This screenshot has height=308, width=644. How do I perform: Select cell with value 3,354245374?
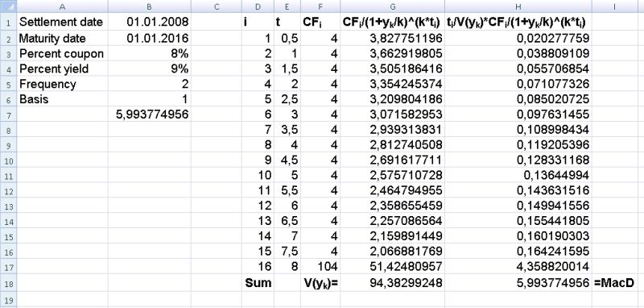(x=392, y=84)
